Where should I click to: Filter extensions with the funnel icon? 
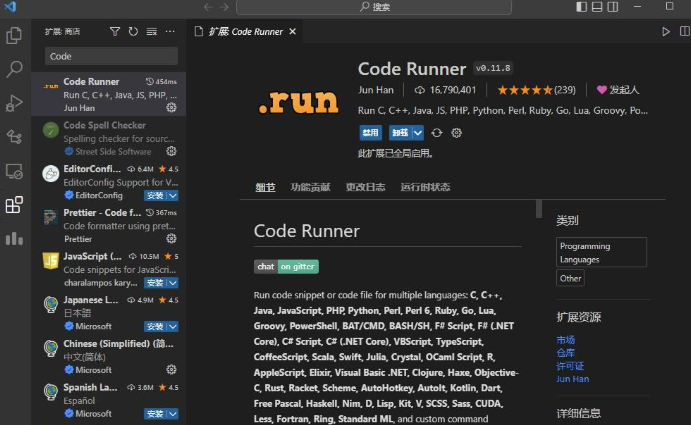coord(115,31)
